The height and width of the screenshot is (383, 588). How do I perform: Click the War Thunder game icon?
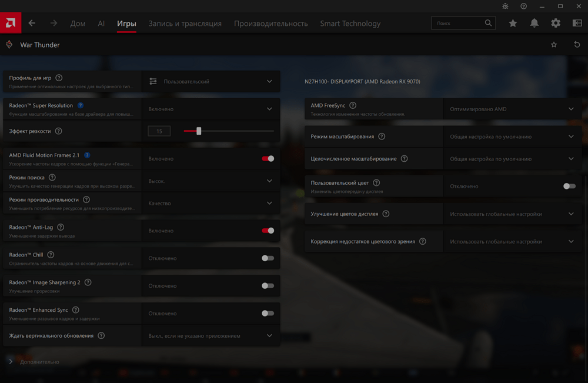point(9,45)
